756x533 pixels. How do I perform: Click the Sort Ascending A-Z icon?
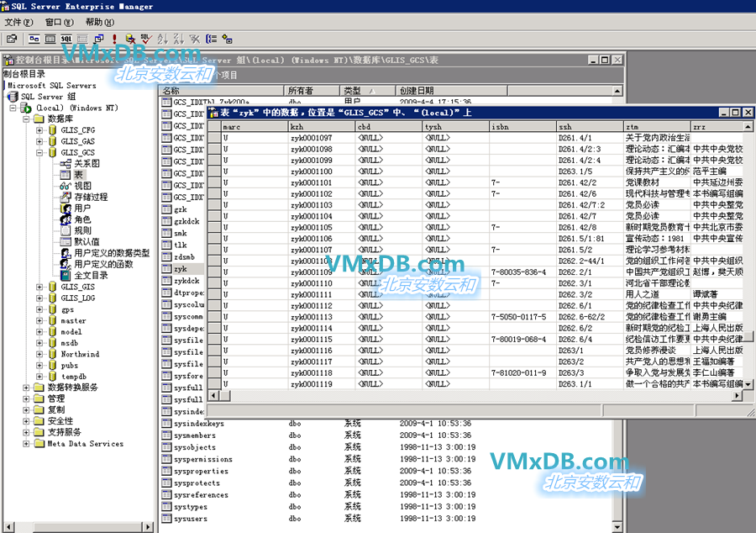point(162,39)
